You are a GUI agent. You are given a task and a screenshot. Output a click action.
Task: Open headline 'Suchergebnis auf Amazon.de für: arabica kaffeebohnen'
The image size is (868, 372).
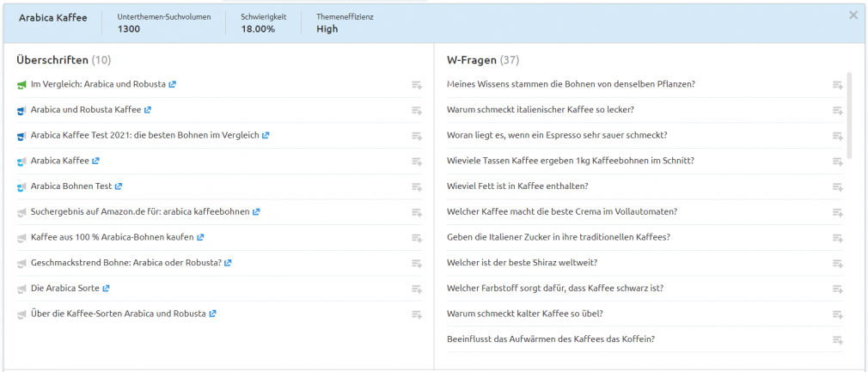pos(140,211)
